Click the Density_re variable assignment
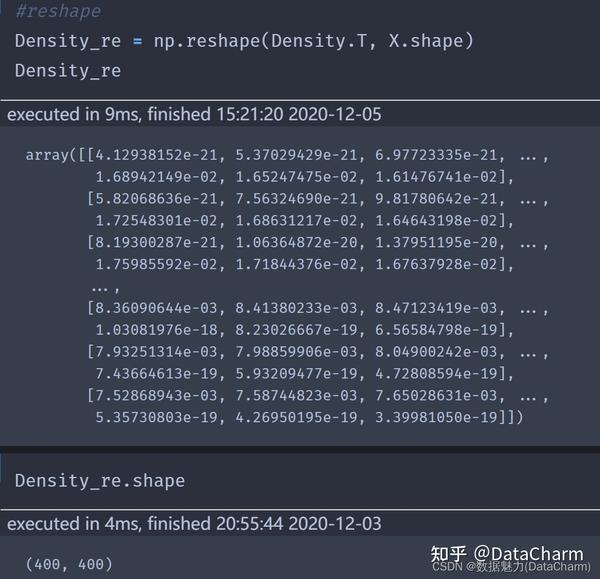The image size is (600, 579). 68,41
